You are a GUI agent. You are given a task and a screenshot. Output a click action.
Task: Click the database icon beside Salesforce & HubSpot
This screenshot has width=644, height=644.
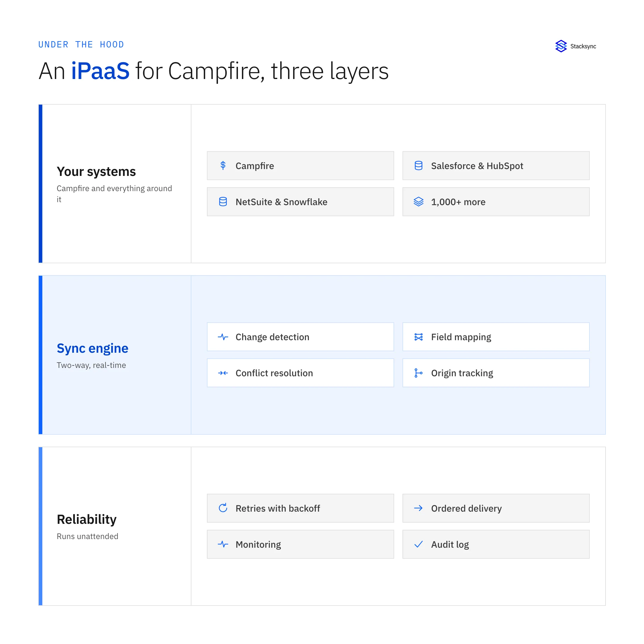pos(418,166)
